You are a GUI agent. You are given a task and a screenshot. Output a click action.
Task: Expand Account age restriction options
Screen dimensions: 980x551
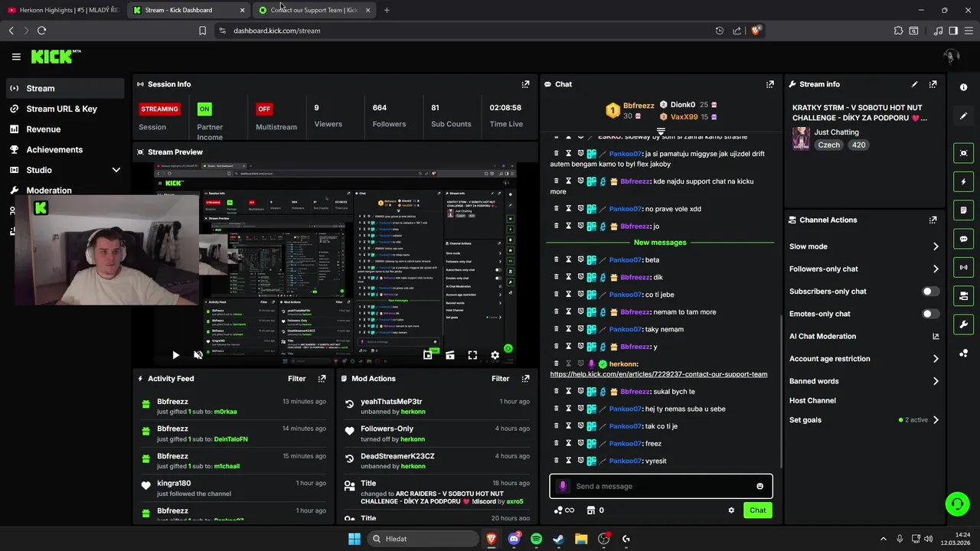[x=935, y=359]
